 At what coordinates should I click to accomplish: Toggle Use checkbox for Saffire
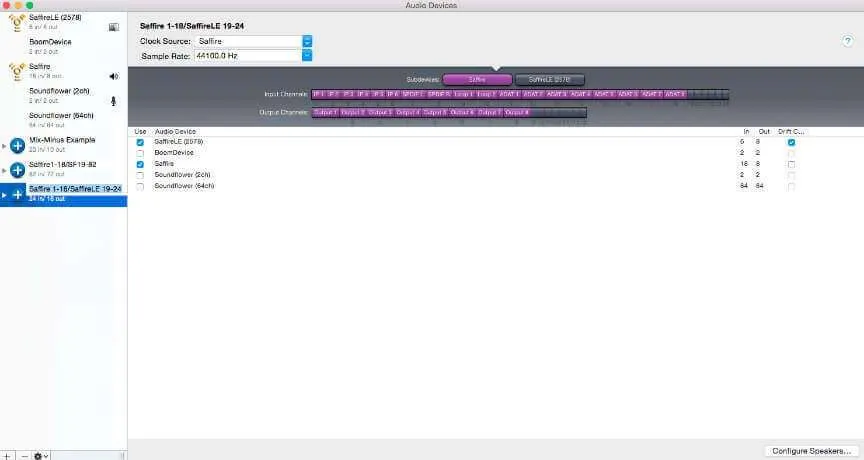point(140,164)
